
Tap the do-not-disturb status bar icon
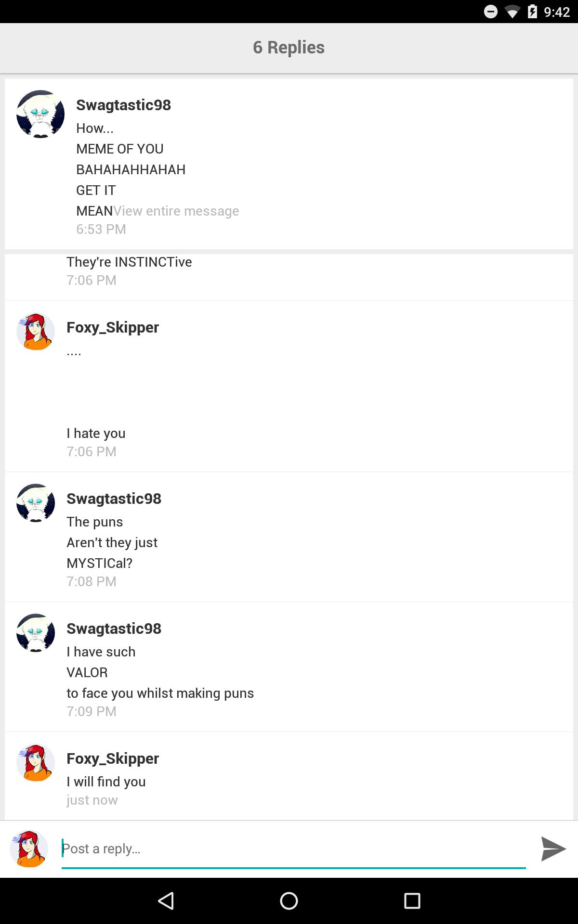[491, 12]
